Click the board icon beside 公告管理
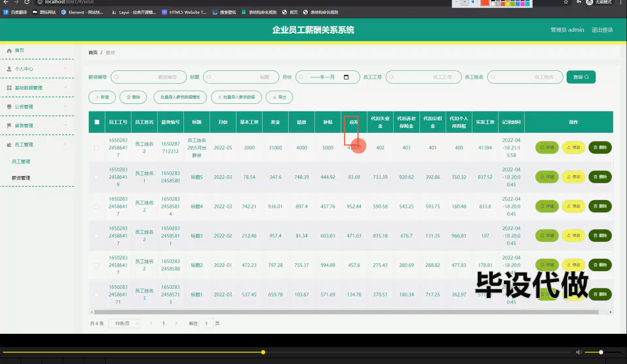 tap(9, 107)
